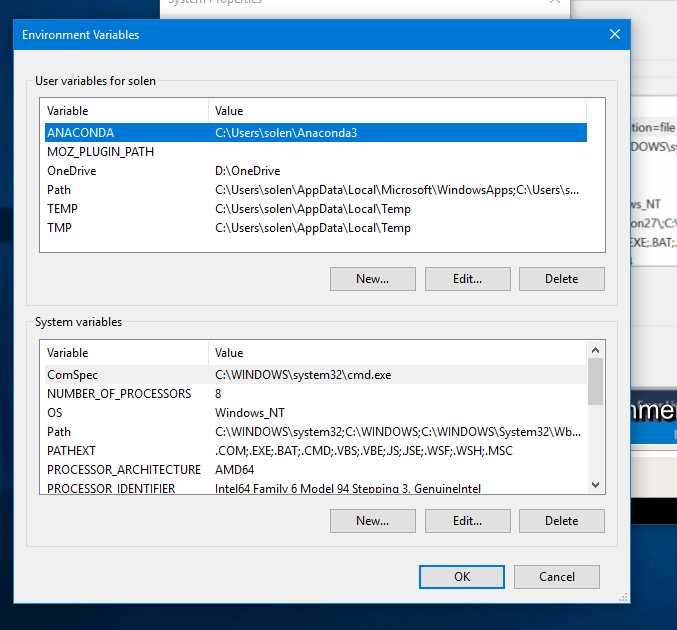Cancel the Environment Variables dialog
This screenshot has height=630, width=677.
[x=557, y=577]
